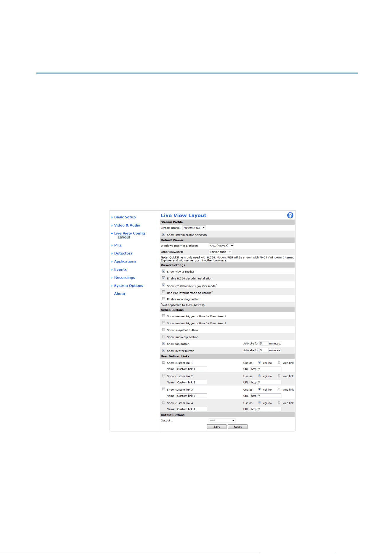The width and height of the screenshot is (392, 554).
Task: Uncheck Show fan button
Action: point(163,344)
